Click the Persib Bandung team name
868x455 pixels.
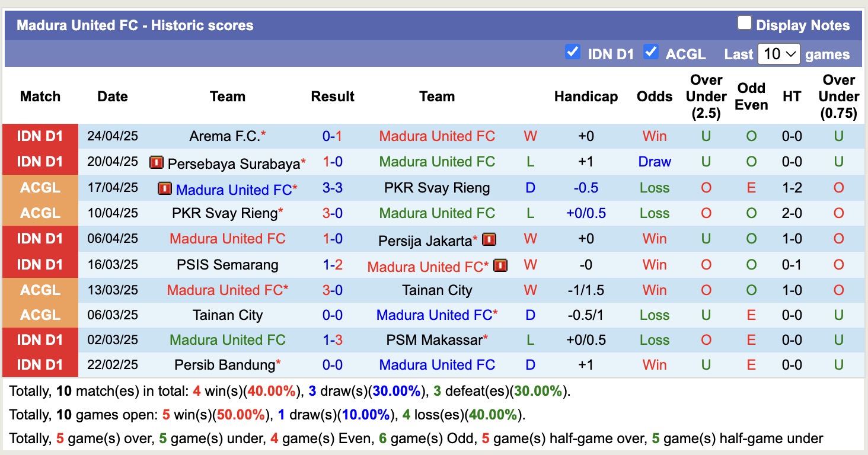click(x=224, y=364)
